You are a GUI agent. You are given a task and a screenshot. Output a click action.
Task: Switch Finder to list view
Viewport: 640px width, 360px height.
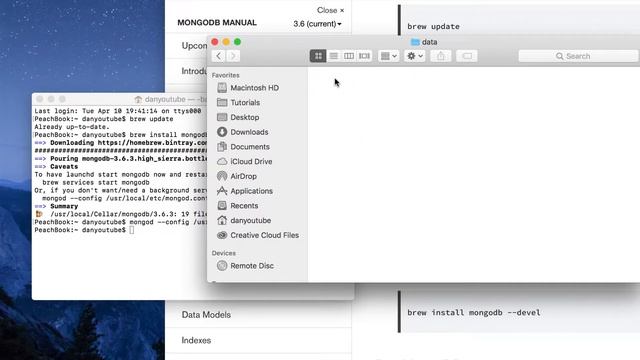[333, 56]
